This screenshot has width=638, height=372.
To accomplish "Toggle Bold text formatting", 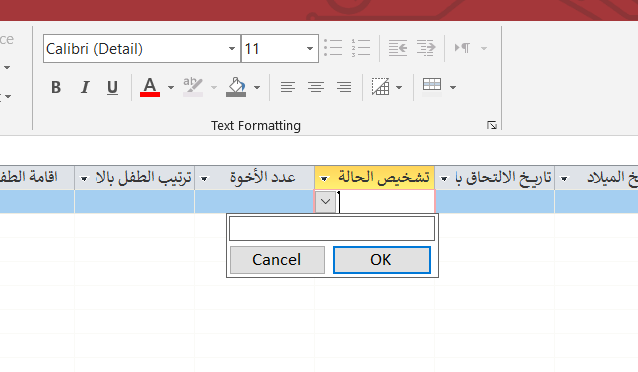I will click(x=56, y=87).
